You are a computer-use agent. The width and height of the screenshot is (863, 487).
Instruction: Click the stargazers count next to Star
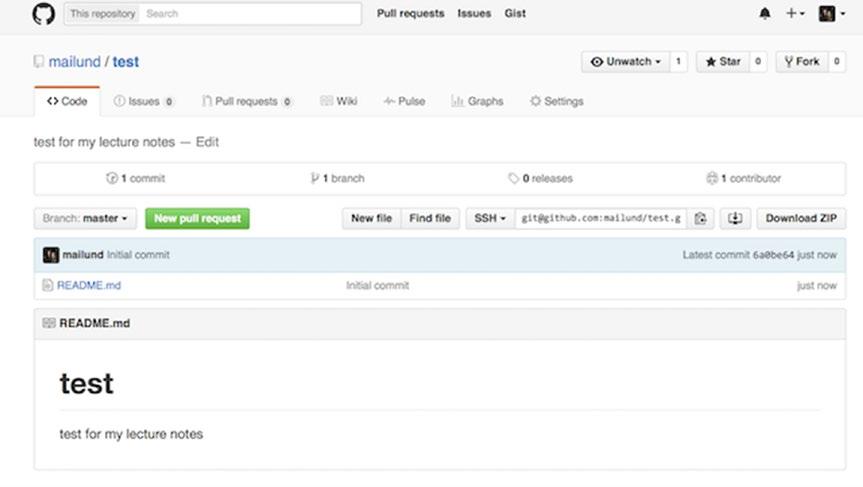(758, 62)
